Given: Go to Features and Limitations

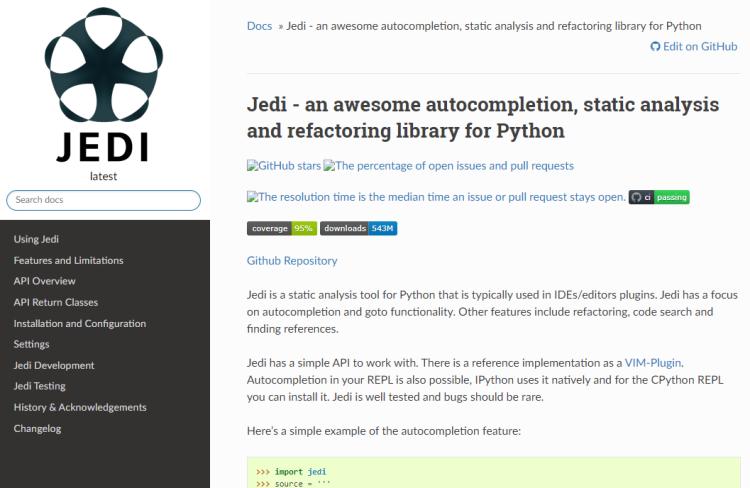Looking at the screenshot, I should click(69, 260).
